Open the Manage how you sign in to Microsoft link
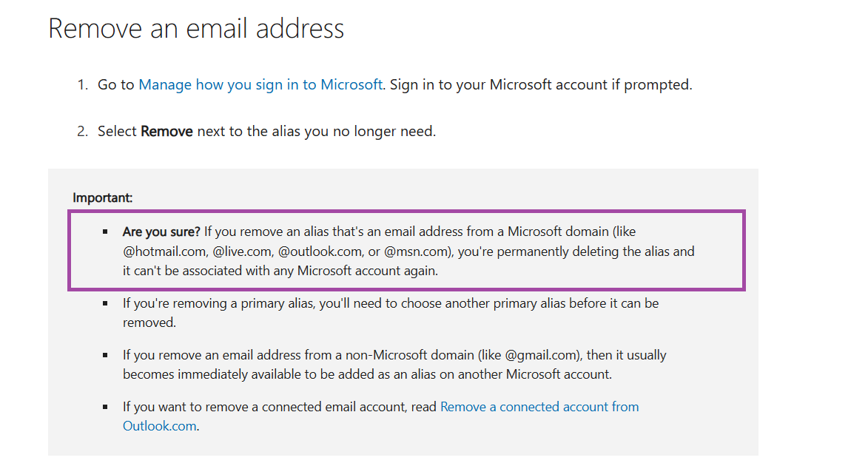Screen dimensions: 868x466 (x=260, y=84)
